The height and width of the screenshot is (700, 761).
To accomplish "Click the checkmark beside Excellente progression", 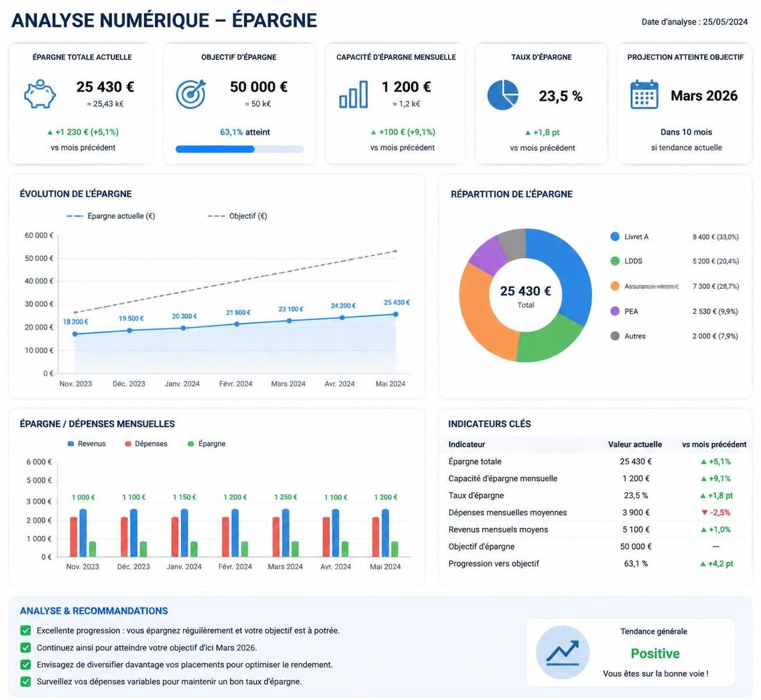I will (26, 631).
